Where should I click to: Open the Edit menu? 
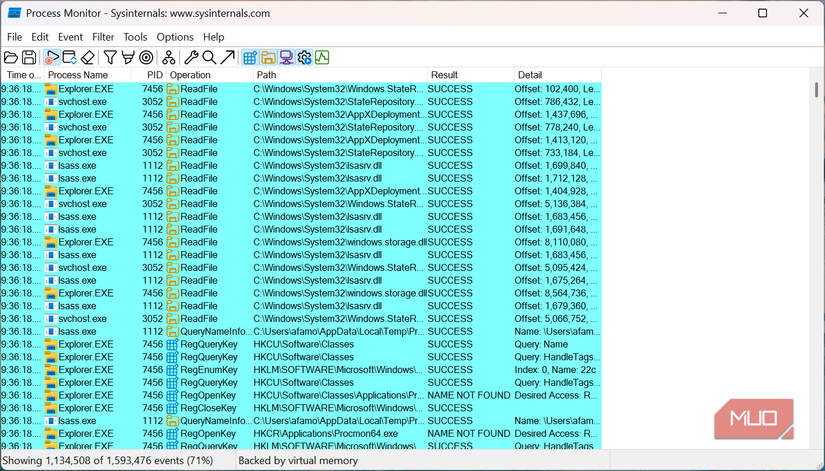click(40, 37)
